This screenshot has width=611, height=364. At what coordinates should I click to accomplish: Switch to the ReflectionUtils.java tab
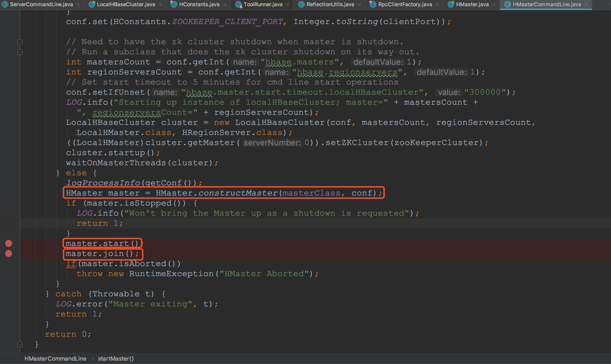(x=330, y=4)
